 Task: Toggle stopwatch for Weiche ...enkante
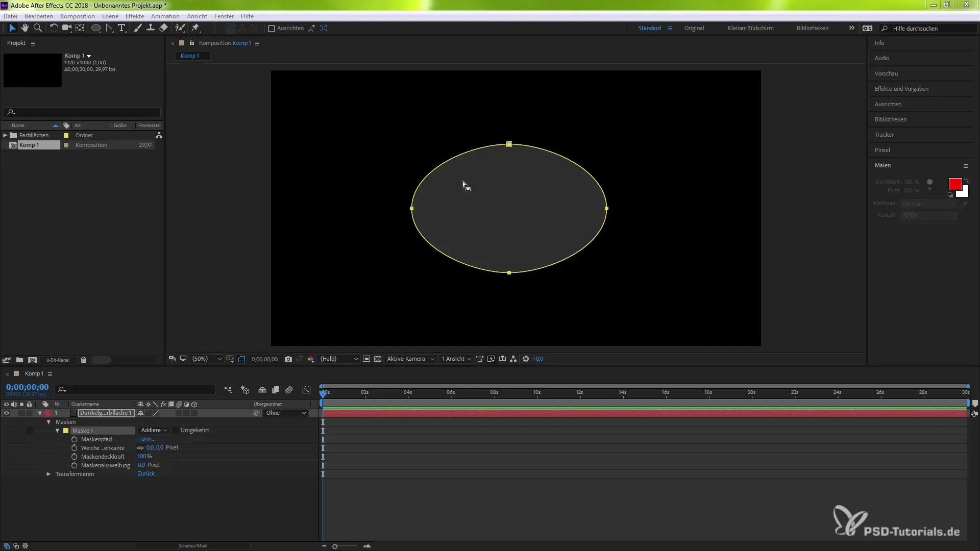tap(75, 448)
